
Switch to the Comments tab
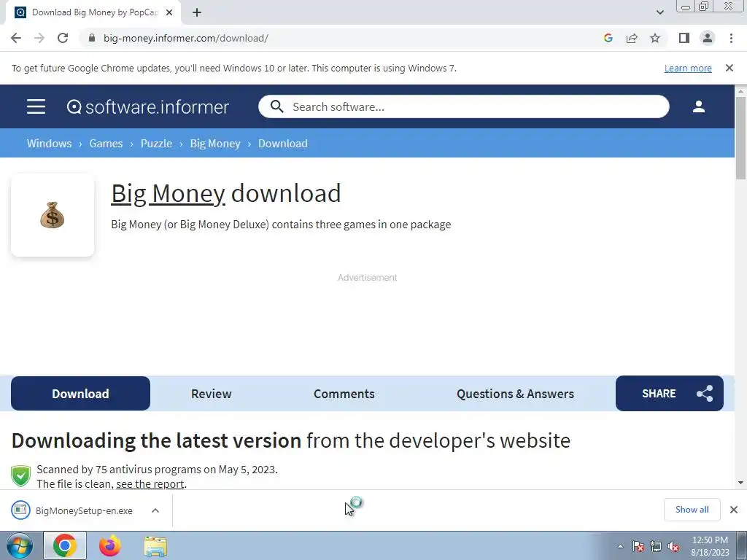click(x=344, y=394)
